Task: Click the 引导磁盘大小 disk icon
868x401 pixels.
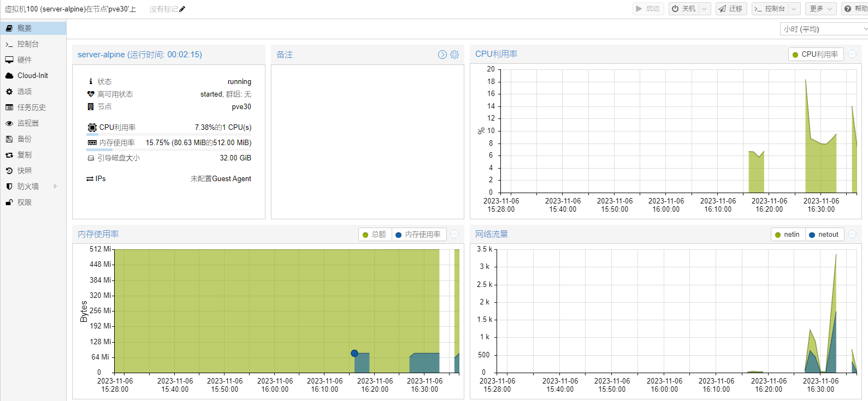Action: 91,158
